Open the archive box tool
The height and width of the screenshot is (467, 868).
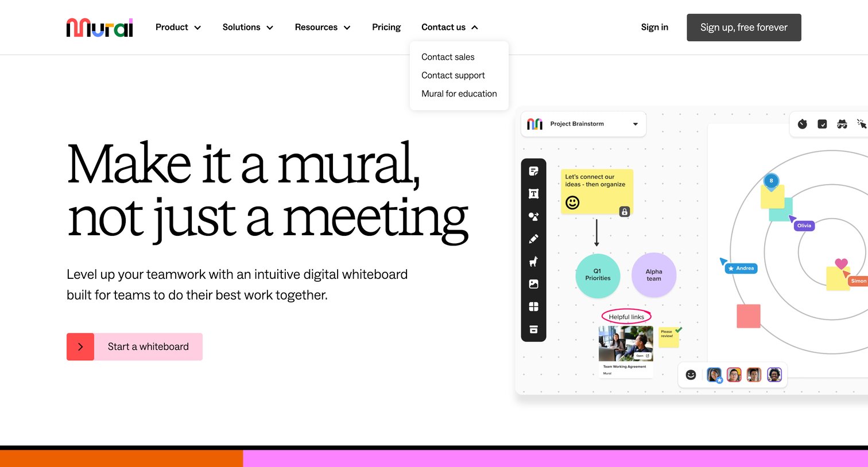pyautogui.click(x=533, y=329)
